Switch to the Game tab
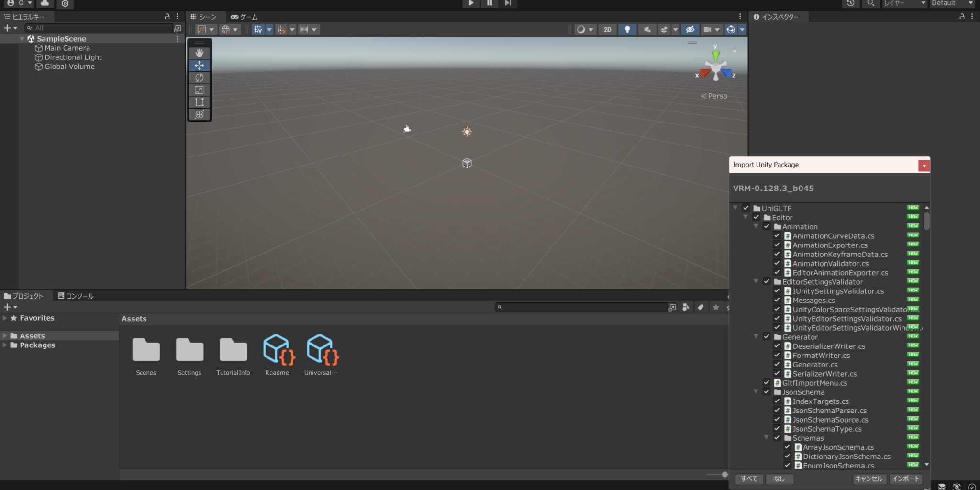The width and height of the screenshot is (980, 490). pos(244,17)
